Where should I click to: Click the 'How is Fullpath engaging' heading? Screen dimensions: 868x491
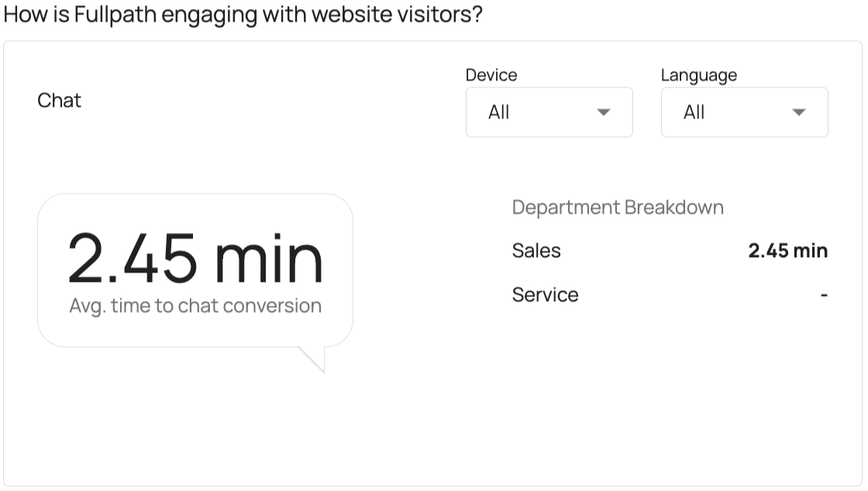(x=243, y=15)
